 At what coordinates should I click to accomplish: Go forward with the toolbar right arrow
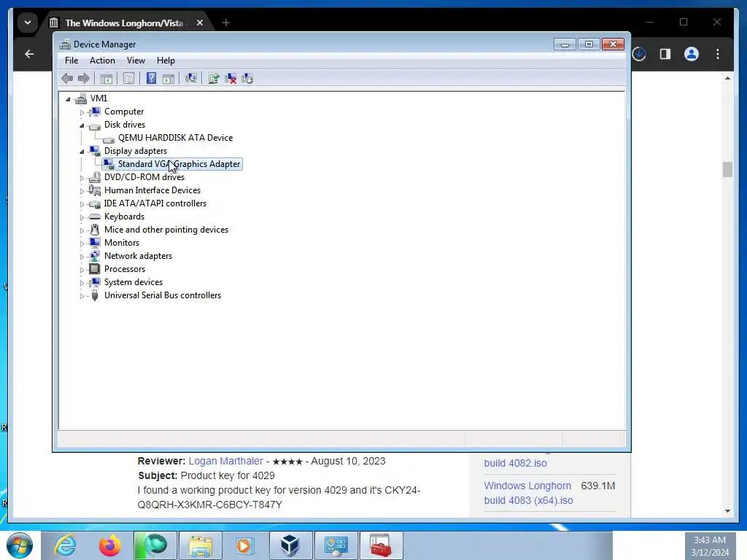point(83,78)
